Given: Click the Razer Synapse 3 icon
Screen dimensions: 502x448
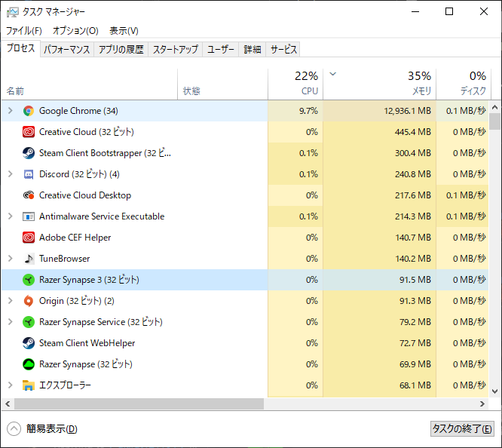Looking at the screenshot, I should (x=29, y=280).
